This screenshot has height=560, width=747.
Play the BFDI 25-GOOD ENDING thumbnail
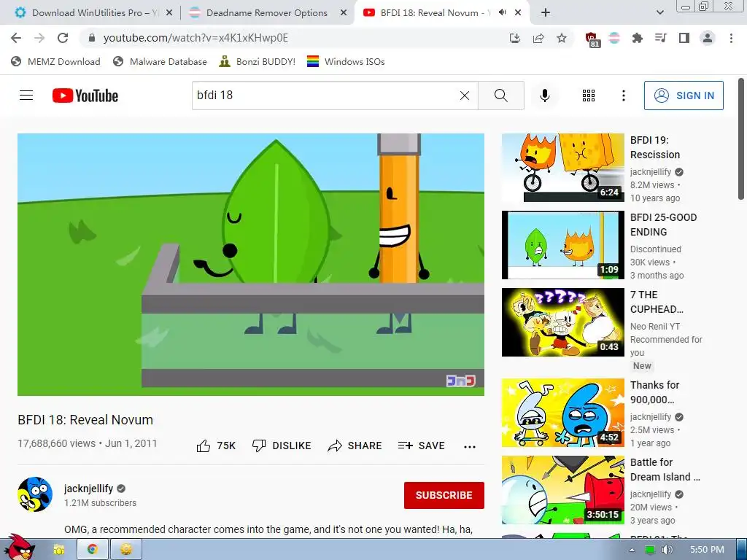coord(562,245)
